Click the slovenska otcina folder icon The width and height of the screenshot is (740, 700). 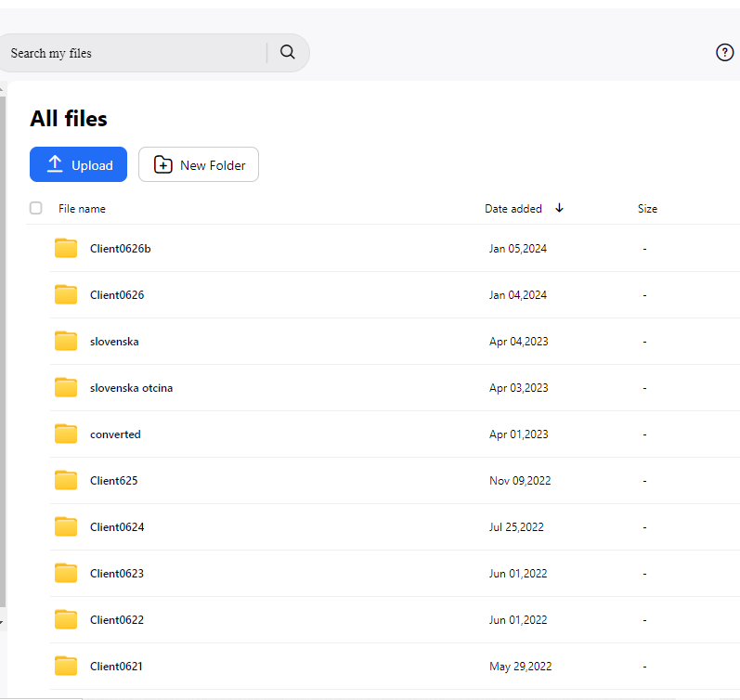pyautogui.click(x=66, y=387)
